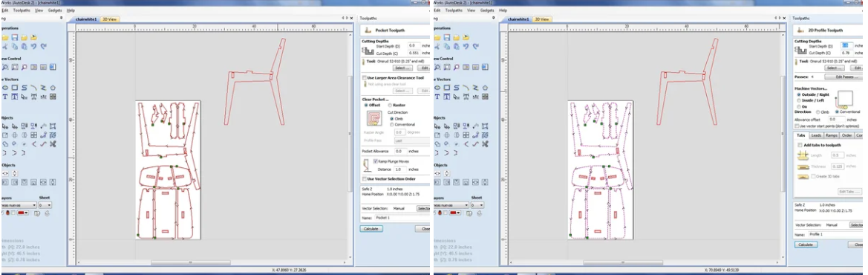Open layer name dropdown in left window
868x275 pixels.
[19, 205]
